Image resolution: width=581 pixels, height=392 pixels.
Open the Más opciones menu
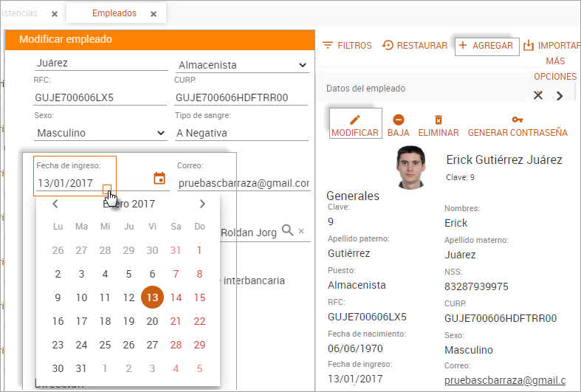555,69
